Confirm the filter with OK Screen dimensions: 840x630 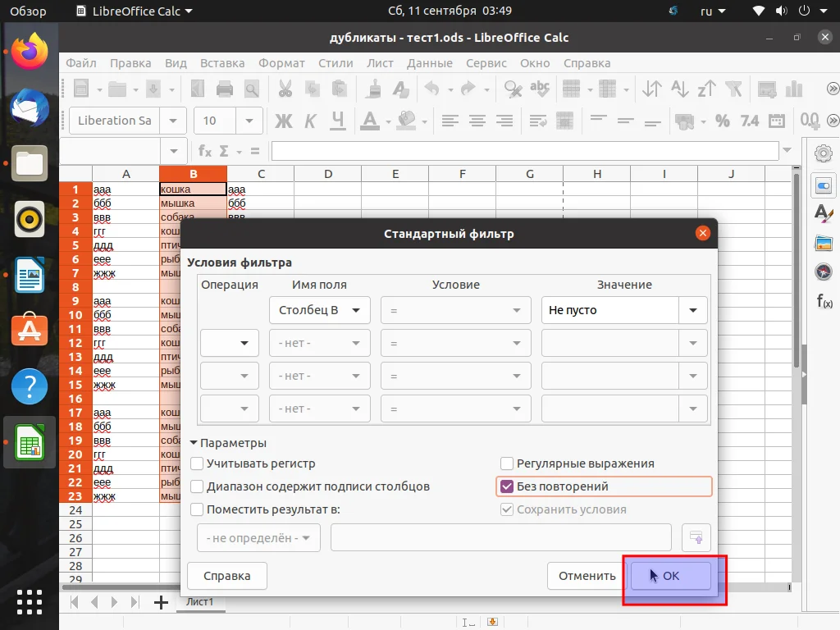click(673, 576)
